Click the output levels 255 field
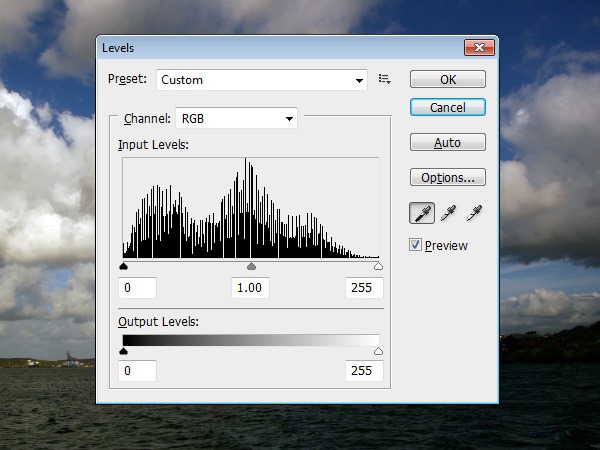 (x=364, y=370)
